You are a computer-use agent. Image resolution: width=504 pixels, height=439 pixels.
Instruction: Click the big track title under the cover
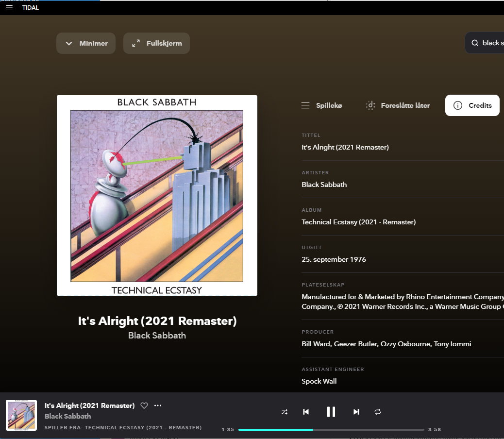pos(157,321)
